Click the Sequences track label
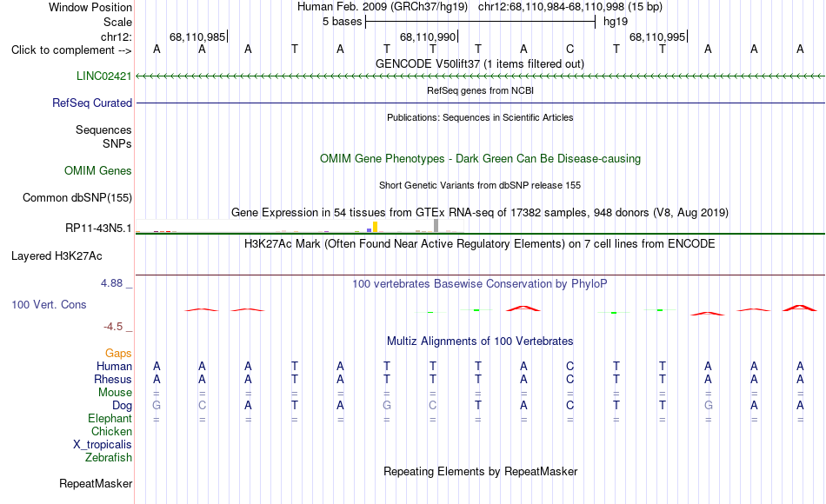Screen dimensions: 826x504 pos(103,129)
